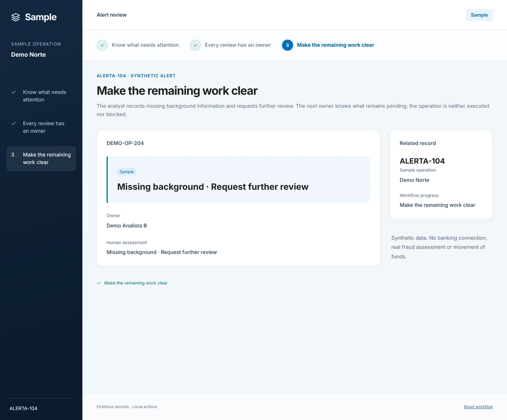Click the Workflow progress value in Related record
The height and width of the screenshot is (420, 507).
click(x=437, y=205)
